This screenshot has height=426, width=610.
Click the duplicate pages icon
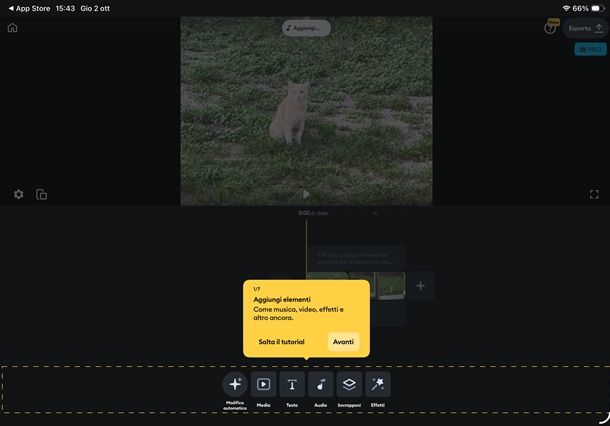click(41, 194)
